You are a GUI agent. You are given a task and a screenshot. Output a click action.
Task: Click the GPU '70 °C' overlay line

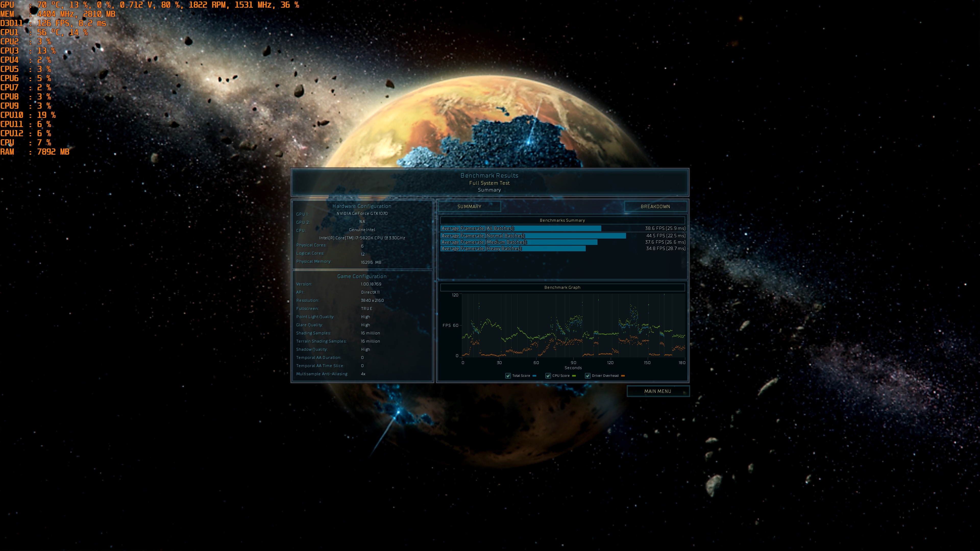[150, 5]
